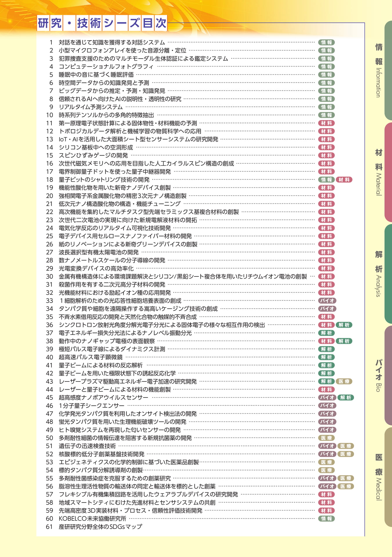This screenshot has width=392, height=557.
Task: Click the 解析 tag on entry 36
Action: point(344,325)
